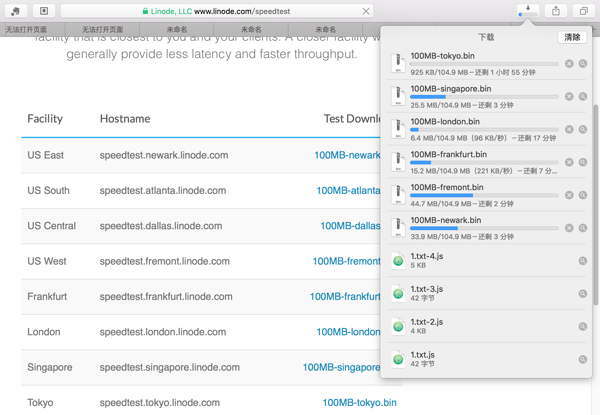Click speedtest.atlanta.linode.com hostname
This screenshot has height=415, width=600.
163,190
